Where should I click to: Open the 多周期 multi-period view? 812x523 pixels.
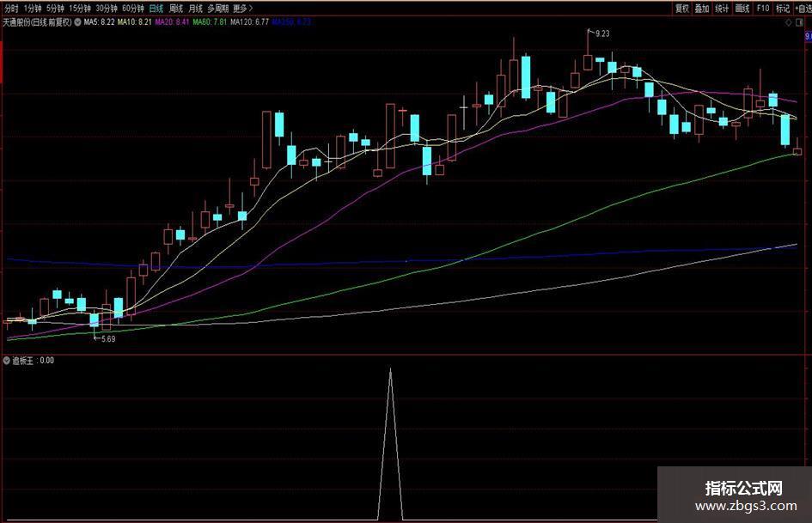click(x=217, y=9)
